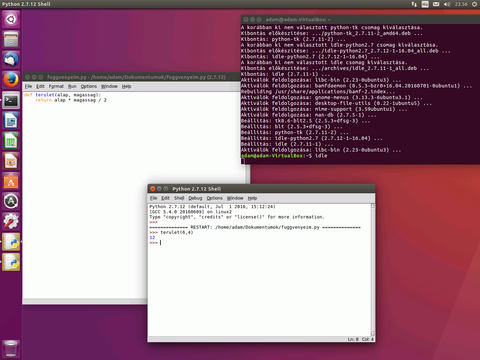
Task: Click the RESTART line in Python Shell
Action: [x=255, y=227]
